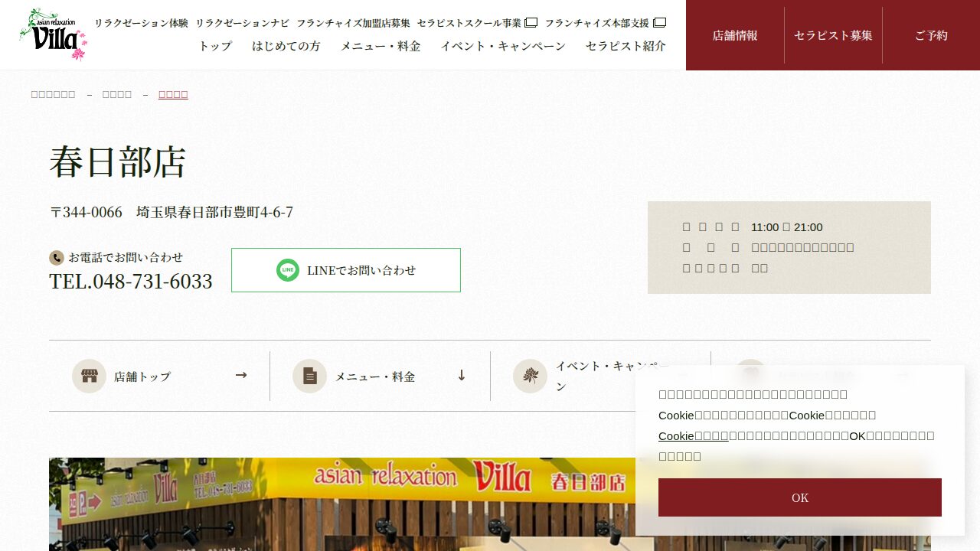Click LINEでお問い合わせ button
Image resolution: width=980 pixels, height=551 pixels.
[x=346, y=270]
